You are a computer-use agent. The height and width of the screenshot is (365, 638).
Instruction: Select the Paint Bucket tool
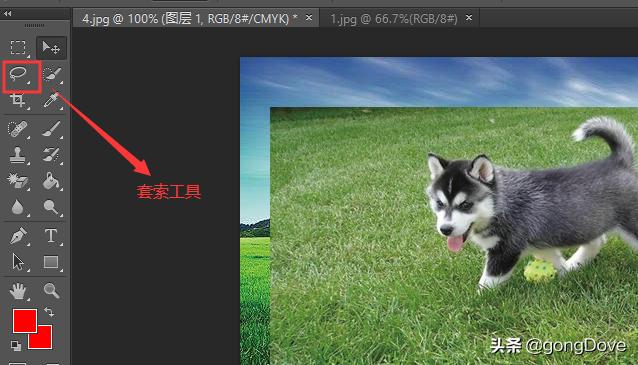[52, 181]
